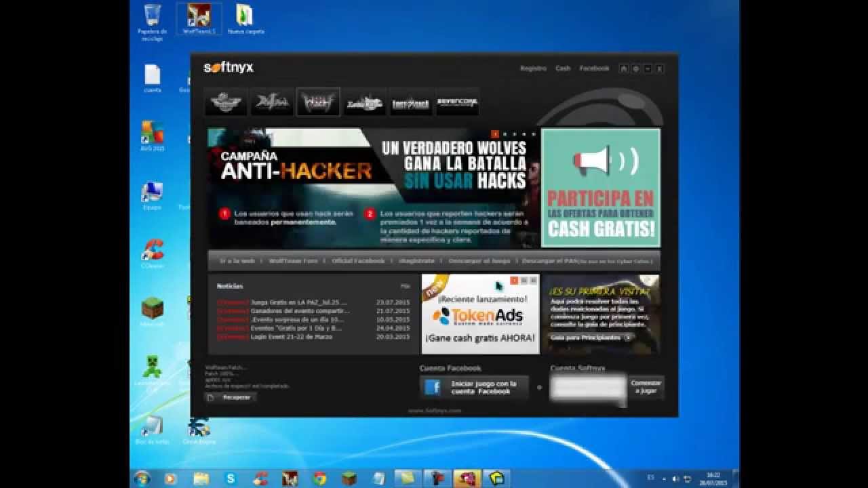
Task: Click the blurred Softnyx account field
Action: coord(588,388)
